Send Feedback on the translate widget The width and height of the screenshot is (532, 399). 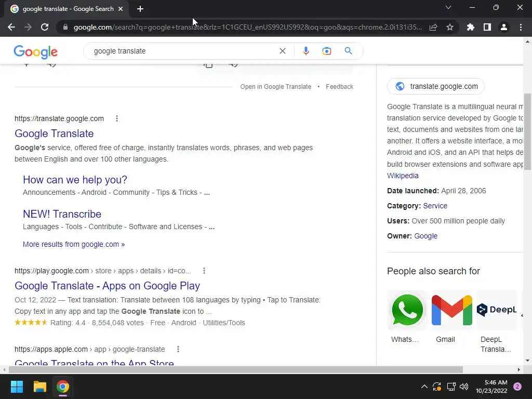tap(339, 87)
